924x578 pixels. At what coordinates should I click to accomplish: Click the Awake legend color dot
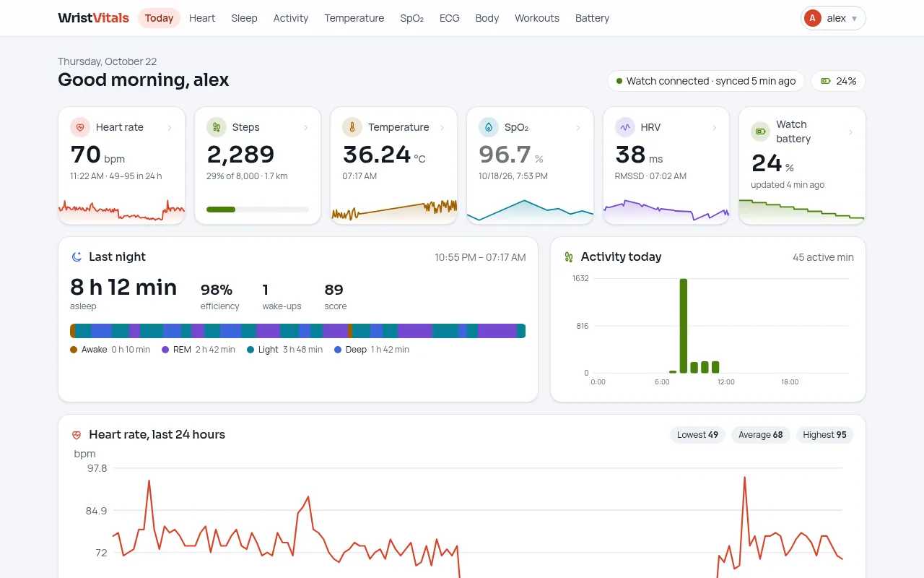click(x=74, y=350)
